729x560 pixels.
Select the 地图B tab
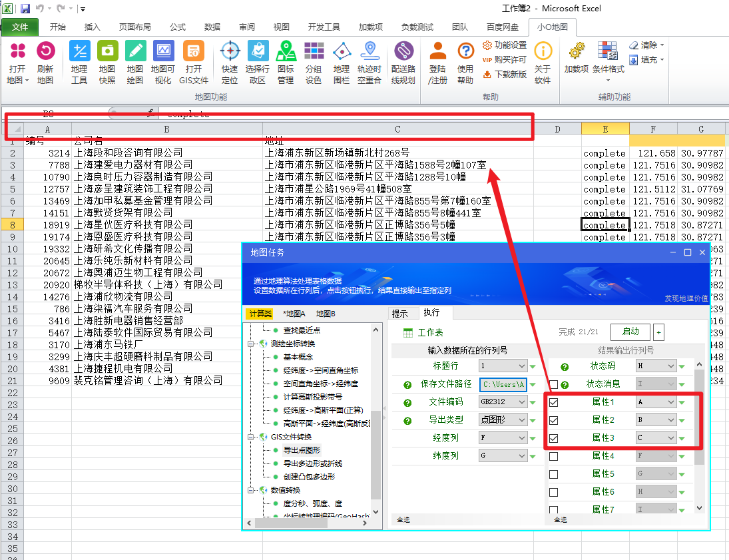326,314
